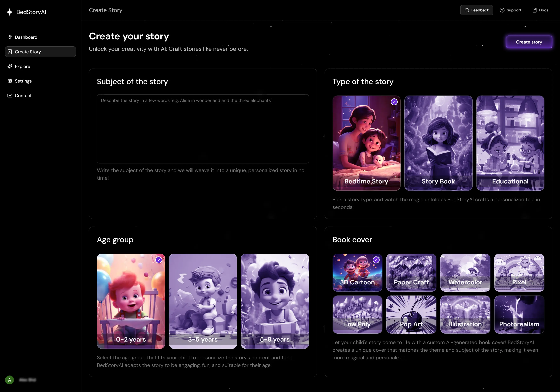Click the Contact envelope icon in the sidebar
The image size is (560, 392).
coord(10,96)
